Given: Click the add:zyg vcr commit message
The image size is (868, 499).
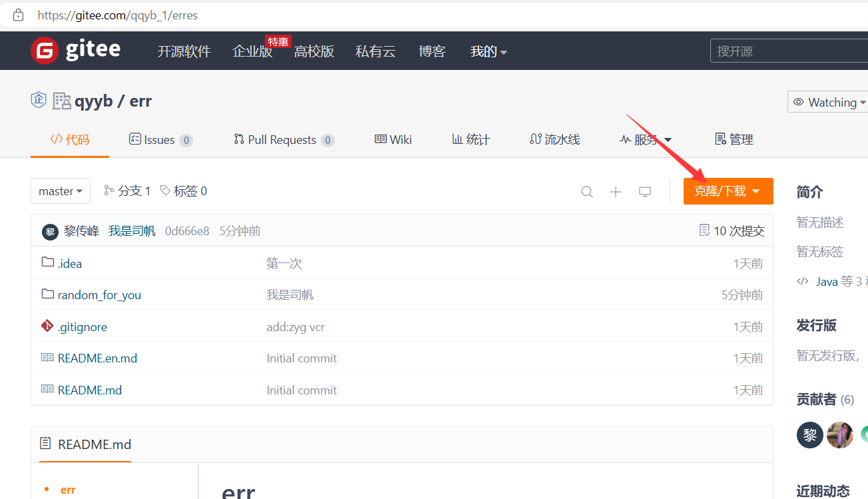Looking at the screenshot, I should coord(296,326).
